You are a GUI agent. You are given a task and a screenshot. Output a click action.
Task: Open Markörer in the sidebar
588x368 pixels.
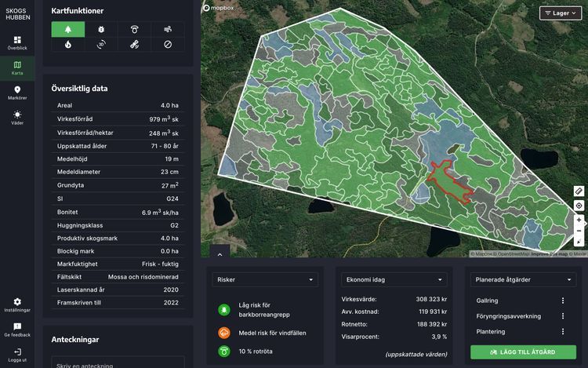click(x=17, y=93)
